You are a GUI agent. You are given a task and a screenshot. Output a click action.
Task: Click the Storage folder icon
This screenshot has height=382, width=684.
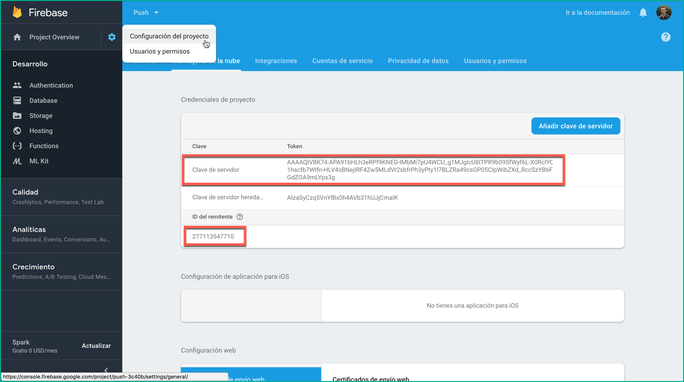tap(17, 116)
